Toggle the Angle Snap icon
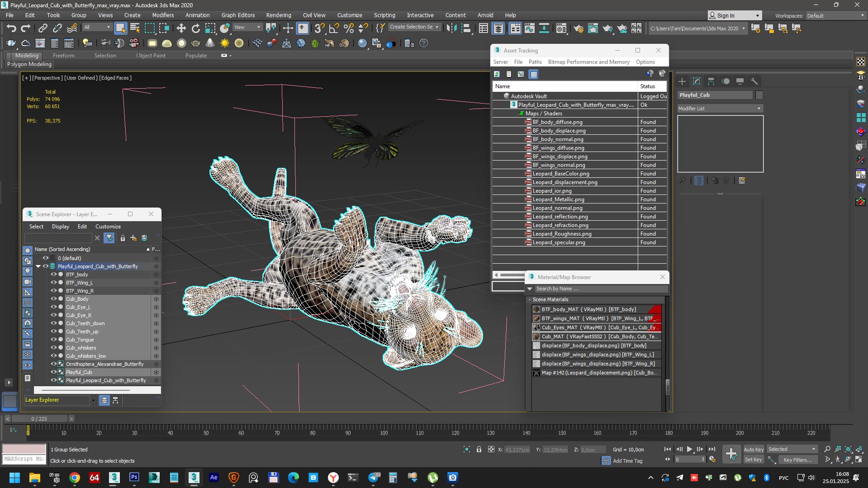Viewport: 868px width, 488px height. point(334,28)
